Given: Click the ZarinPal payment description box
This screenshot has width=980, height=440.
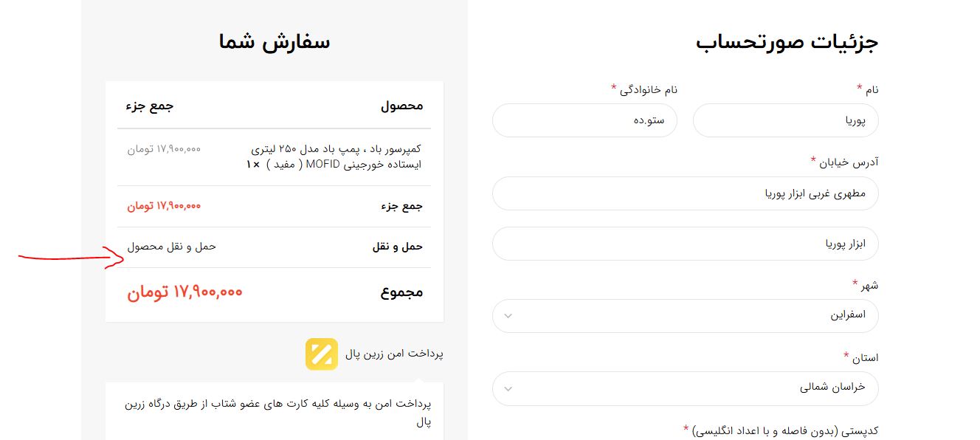Looking at the screenshot, I should [275, 411].
